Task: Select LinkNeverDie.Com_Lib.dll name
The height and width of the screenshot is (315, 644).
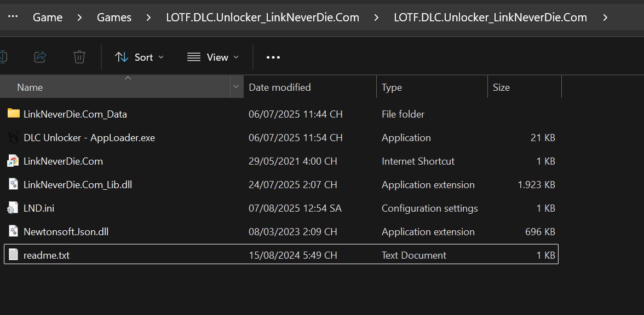Action: (x=78, y=185)
